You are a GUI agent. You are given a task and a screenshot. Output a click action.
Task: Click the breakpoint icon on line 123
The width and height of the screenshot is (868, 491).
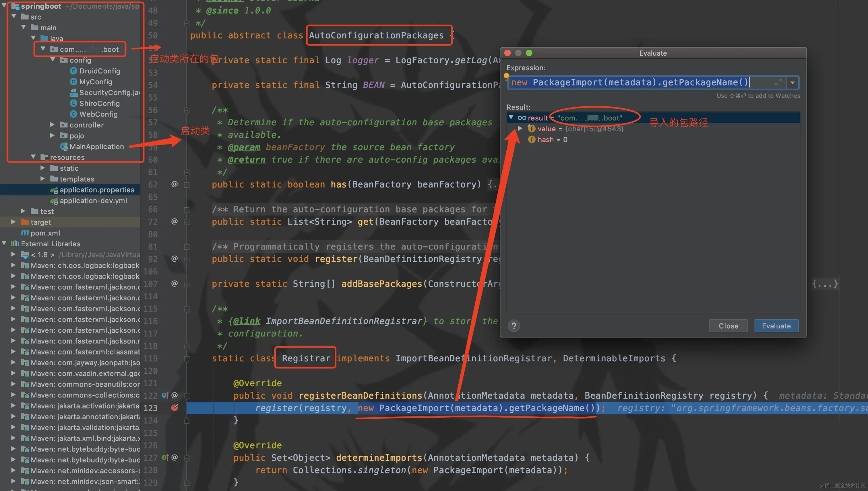click(x=175, y=408)
